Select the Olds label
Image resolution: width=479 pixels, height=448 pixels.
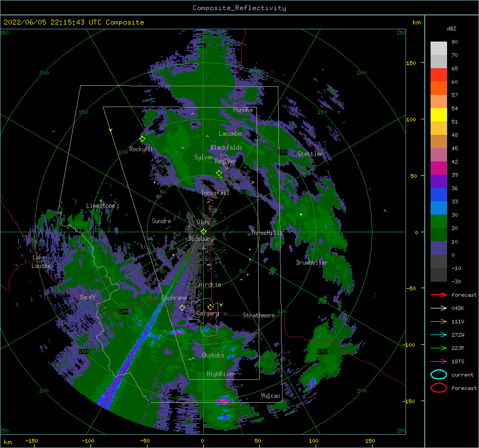click(203, 222)
